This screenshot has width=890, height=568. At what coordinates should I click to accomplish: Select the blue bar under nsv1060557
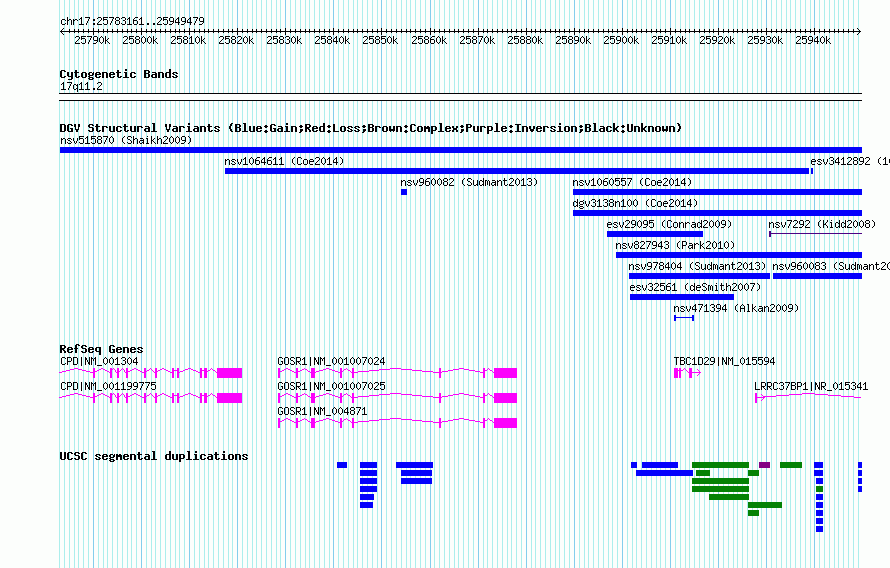[717, 192]
